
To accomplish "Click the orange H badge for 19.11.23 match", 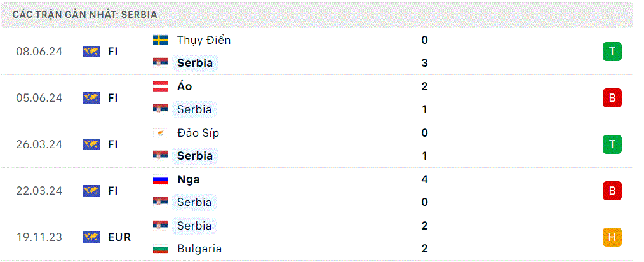I will [x=612, y=237].
